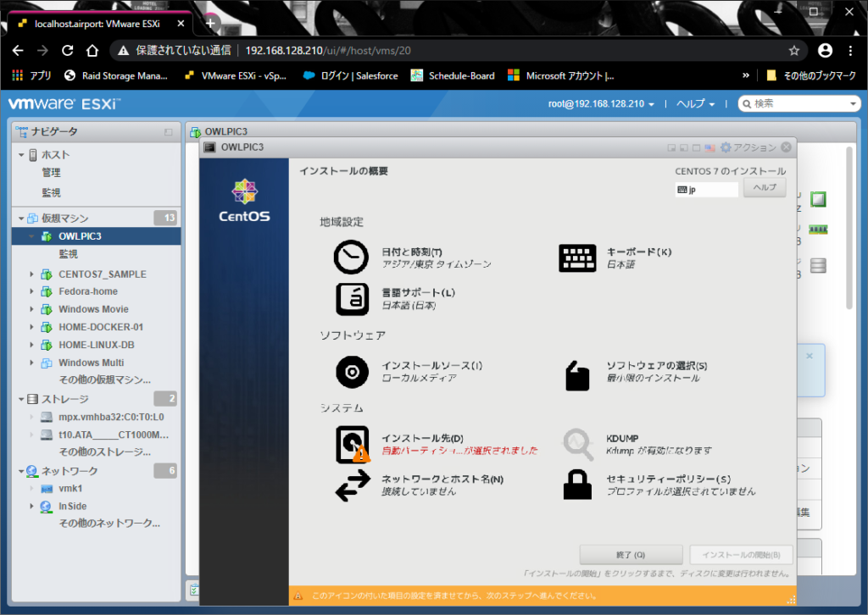Open その他のストレージ... link in navigator

pos(104,452)
